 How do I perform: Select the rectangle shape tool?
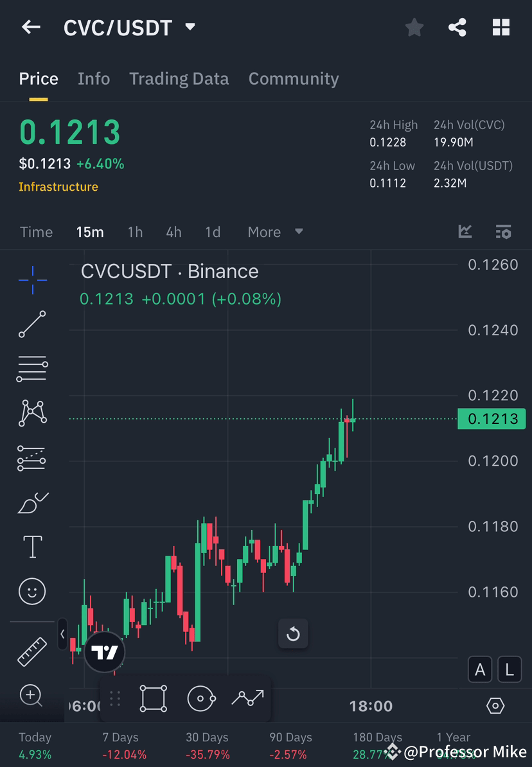pyautogui.click(x=153, y=700)
